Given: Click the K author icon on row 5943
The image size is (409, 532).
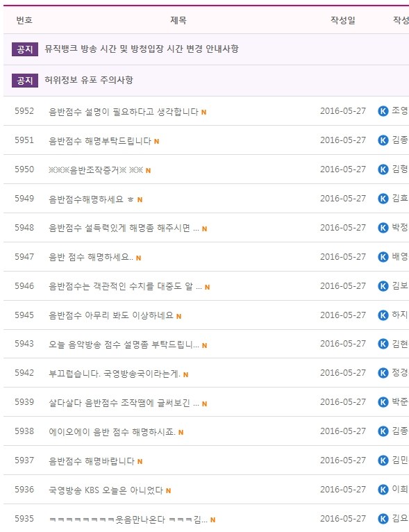Looking at the screenshot, I should [x=383, y=344].
